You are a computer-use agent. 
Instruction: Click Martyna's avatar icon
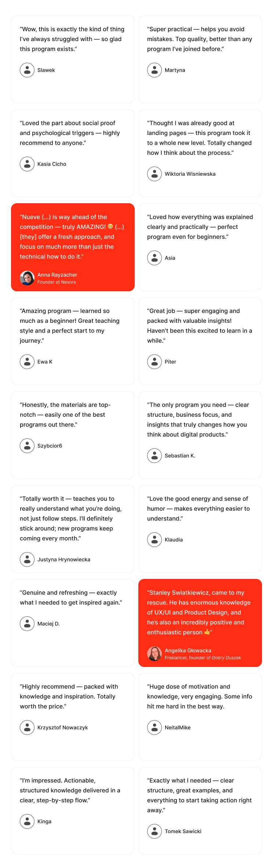pyautogui.click(x=154, y=70)
